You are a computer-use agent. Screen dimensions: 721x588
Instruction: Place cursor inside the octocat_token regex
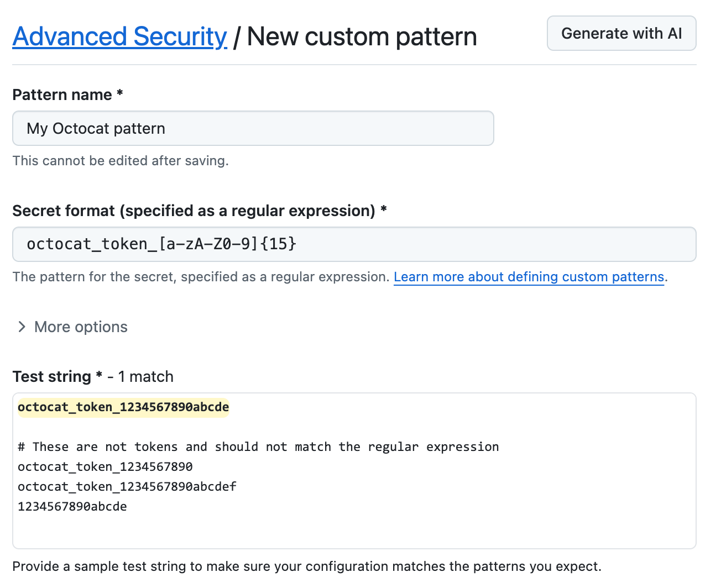tap(160, 244)
